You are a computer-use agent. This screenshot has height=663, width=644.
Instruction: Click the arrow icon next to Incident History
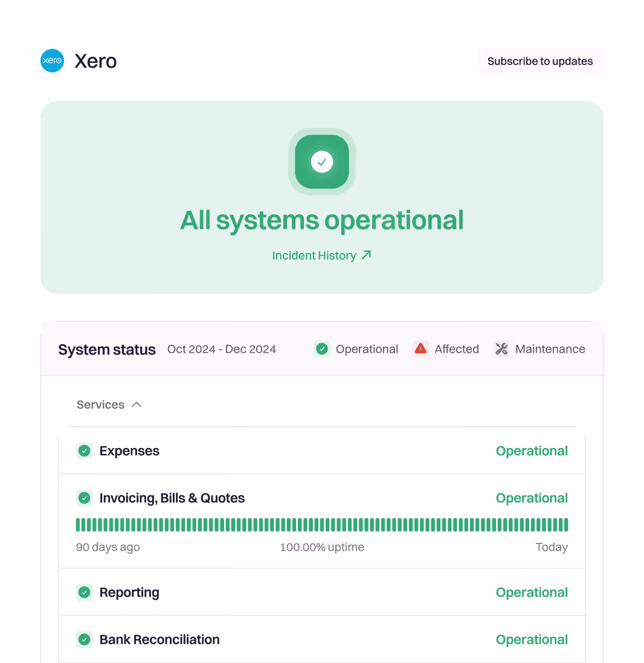coord(366,255)
